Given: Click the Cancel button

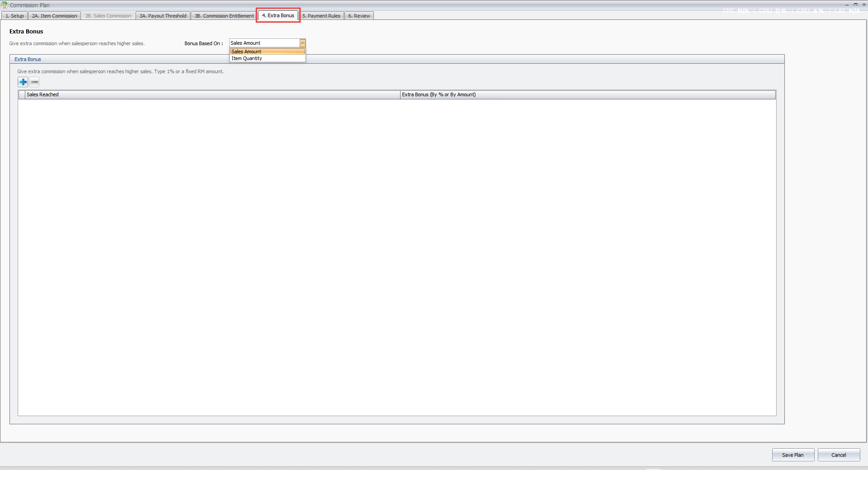Looking at the screenshot, I should [x=839, y=455].
